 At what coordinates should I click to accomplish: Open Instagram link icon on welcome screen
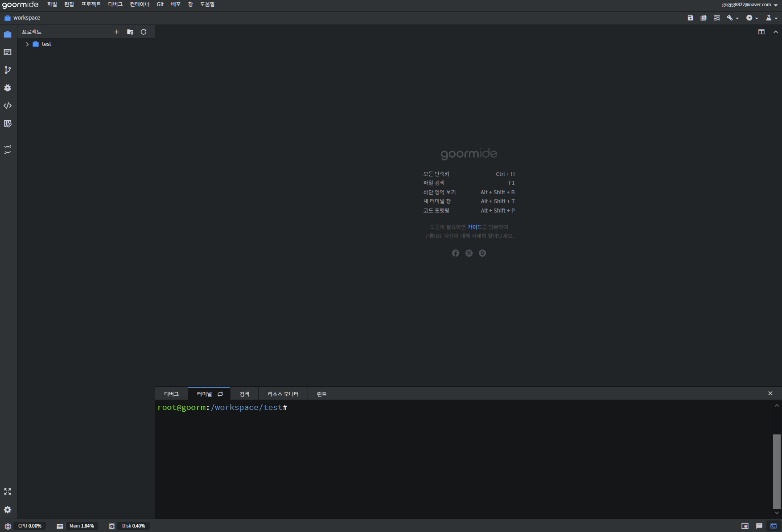tap(469, 253)
